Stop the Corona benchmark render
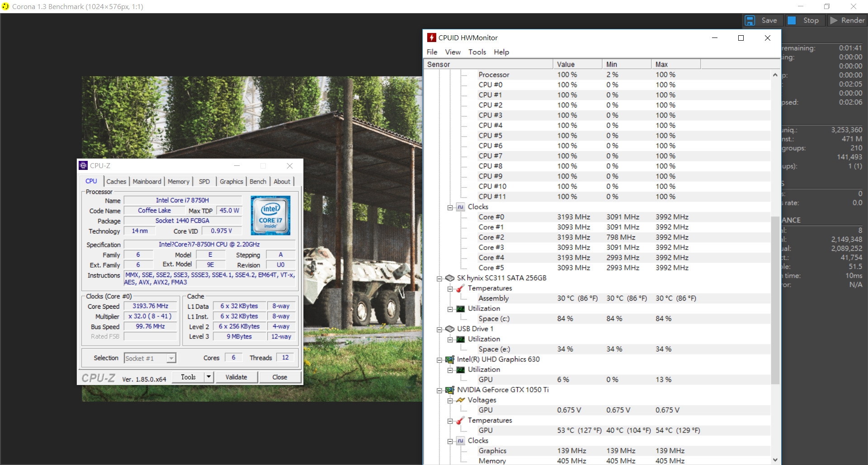This screenshot has height=465, width=868. click(804, 21)
